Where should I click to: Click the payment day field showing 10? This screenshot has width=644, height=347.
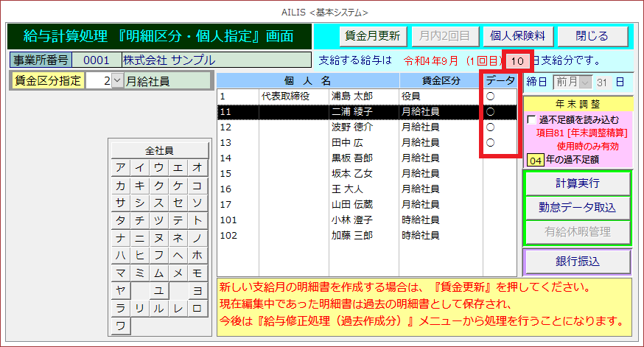click(x=517, y=60)
